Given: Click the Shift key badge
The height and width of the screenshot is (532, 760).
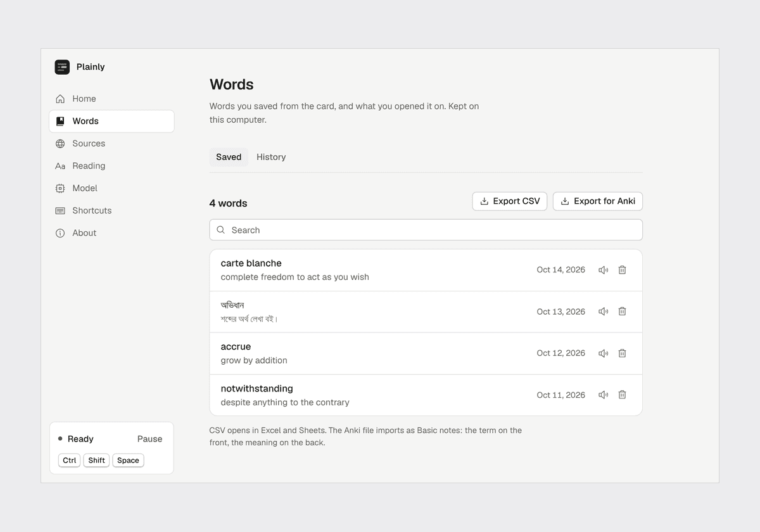Looking at the screenshot, I should point(96,460).
